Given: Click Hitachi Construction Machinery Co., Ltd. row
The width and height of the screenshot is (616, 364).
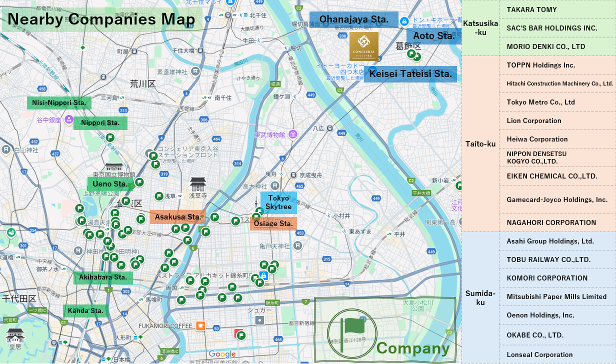Looking at the screenshot, I should (557, 83).
